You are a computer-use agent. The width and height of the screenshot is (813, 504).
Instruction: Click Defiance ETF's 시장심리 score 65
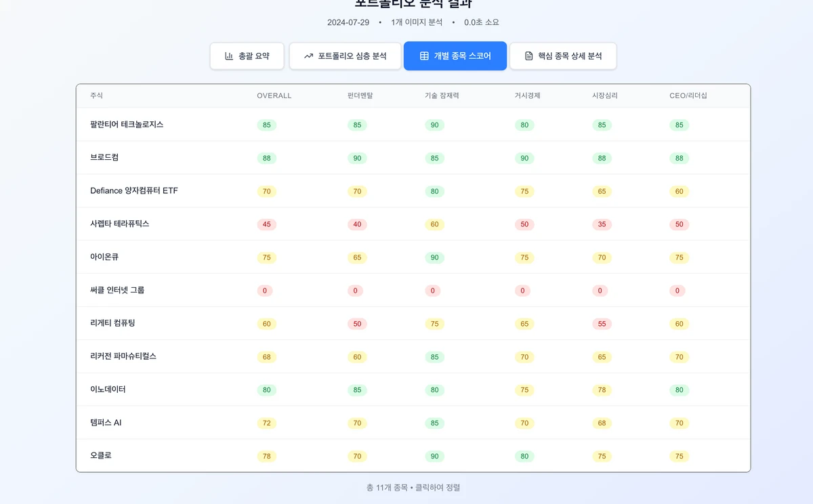[602, 192]
